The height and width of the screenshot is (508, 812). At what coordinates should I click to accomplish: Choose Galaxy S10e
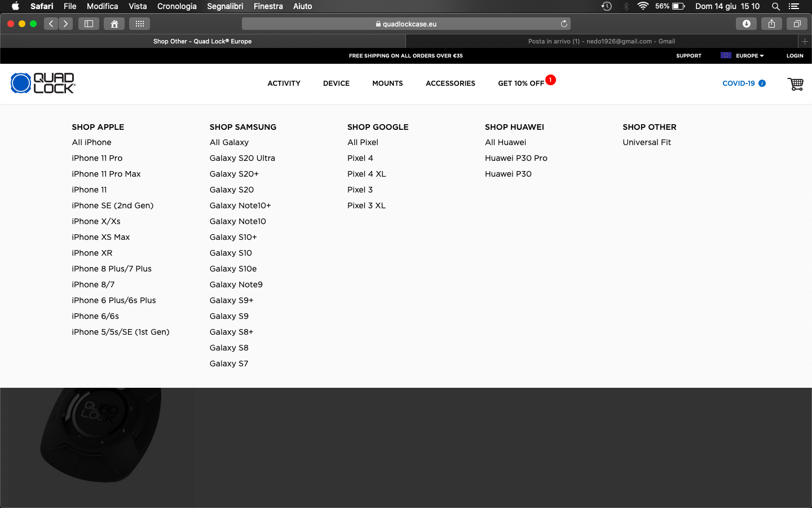tap(233, 269)
